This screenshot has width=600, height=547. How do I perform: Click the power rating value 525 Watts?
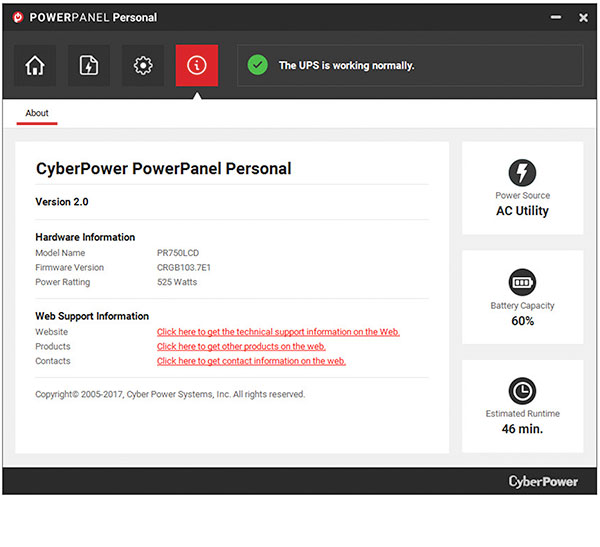click(177, 282)
